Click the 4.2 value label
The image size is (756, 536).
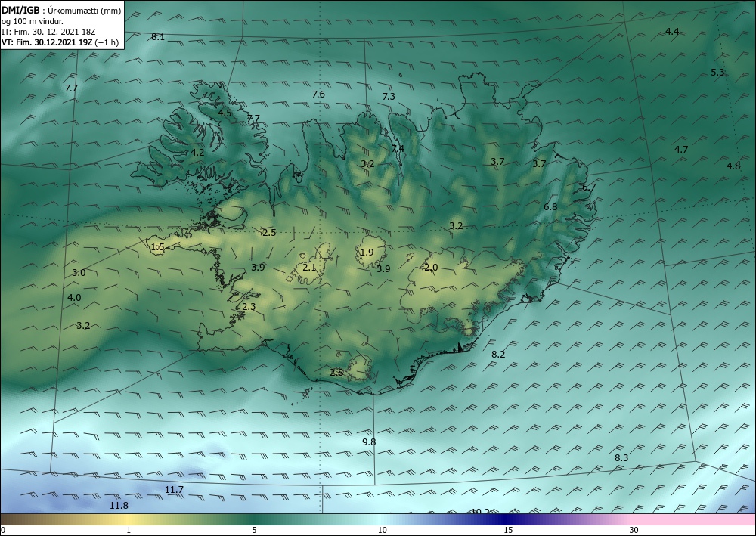click(197, 152)
